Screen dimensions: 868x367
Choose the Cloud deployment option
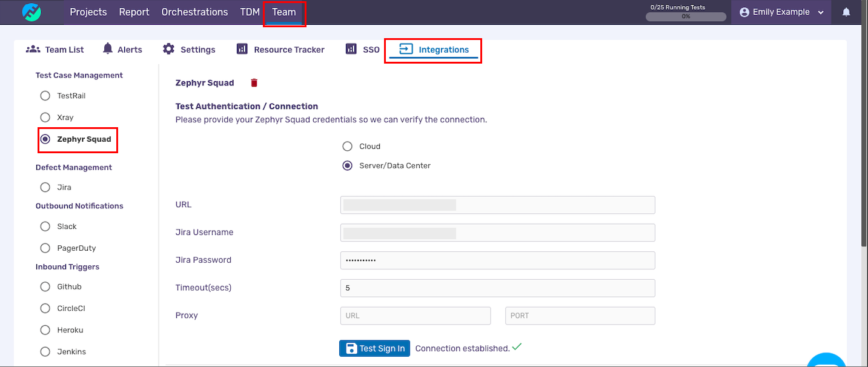tap(347, 147)
